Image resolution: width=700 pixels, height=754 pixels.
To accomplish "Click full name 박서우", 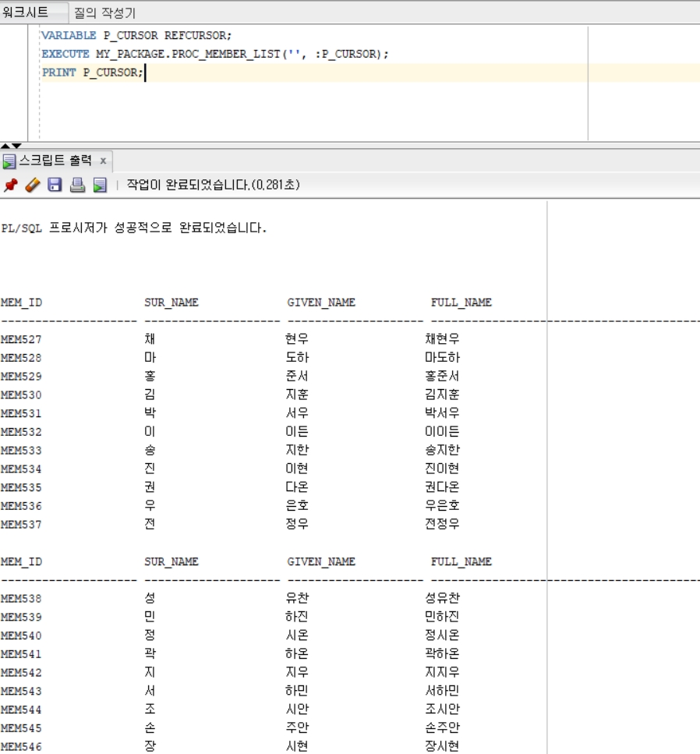I will (442, 412).
